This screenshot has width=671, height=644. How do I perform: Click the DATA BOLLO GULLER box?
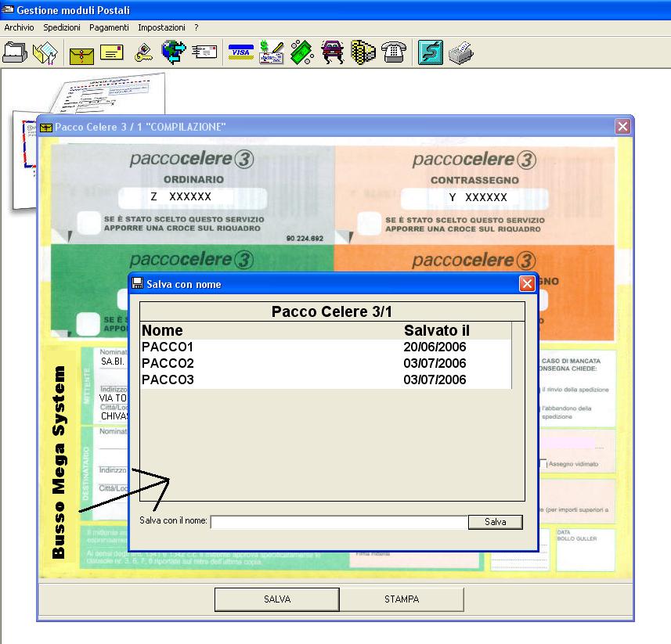585,550
